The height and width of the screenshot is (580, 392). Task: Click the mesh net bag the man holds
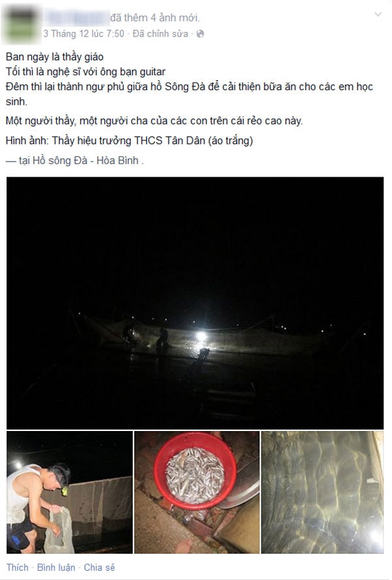60,530
